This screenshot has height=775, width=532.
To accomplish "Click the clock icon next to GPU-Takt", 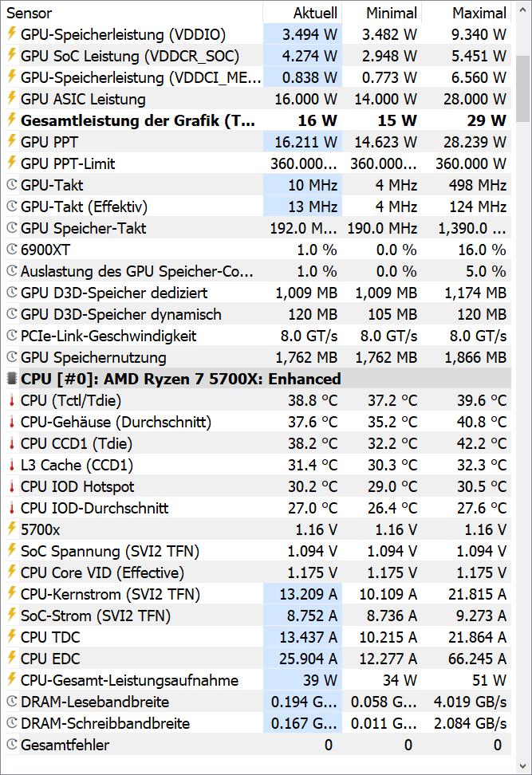I will (x=12, y=185).
